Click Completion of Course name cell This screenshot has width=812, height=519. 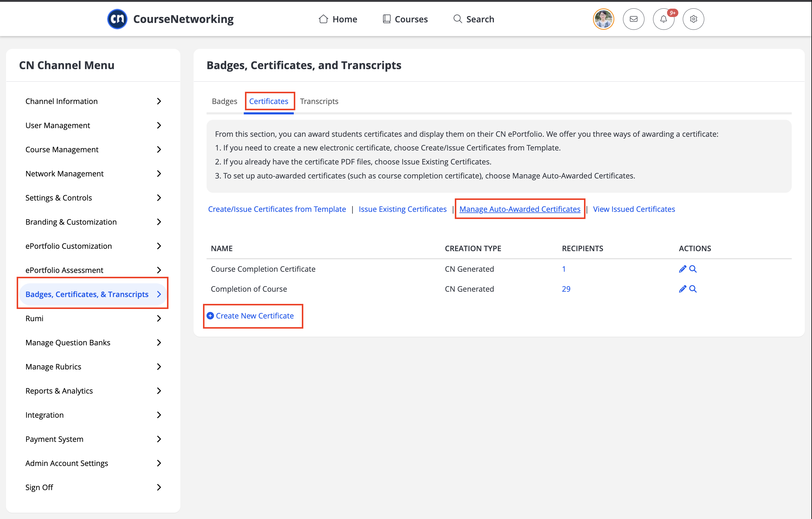249,289
